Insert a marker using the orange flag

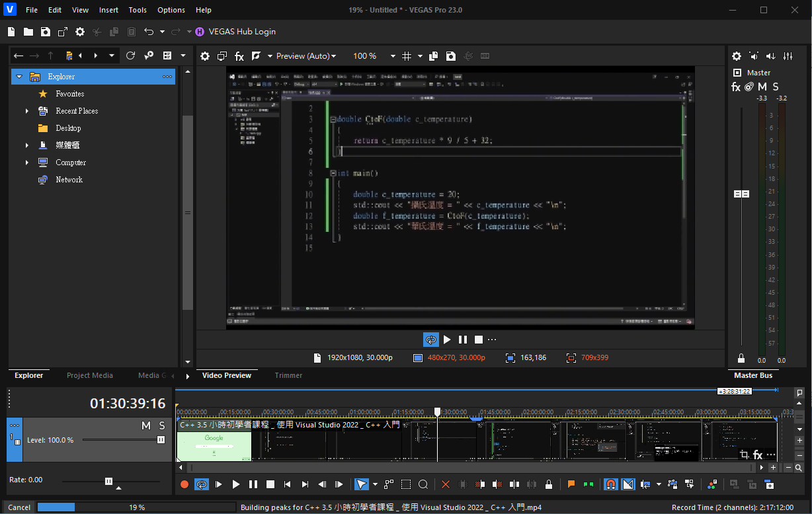click(571, 484)
